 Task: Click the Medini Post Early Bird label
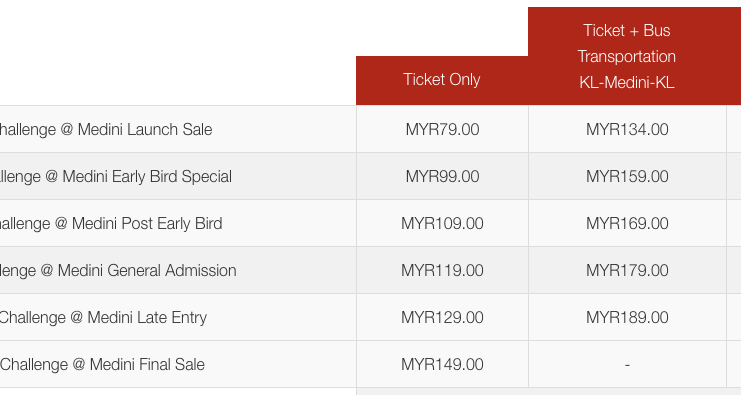point(111,223)
